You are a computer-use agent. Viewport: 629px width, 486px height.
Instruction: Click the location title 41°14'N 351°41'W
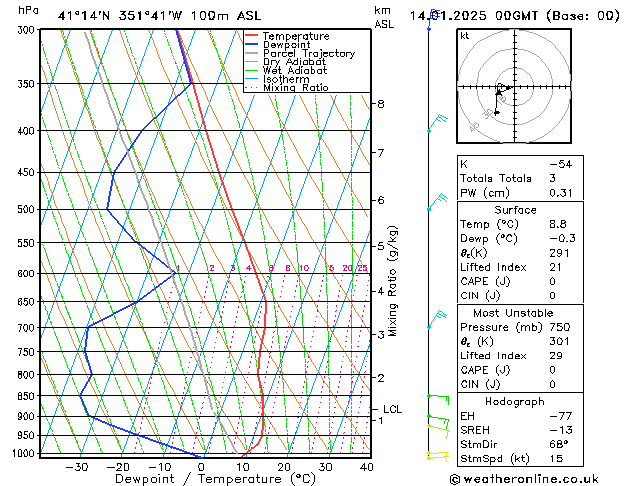click(120, 16)
